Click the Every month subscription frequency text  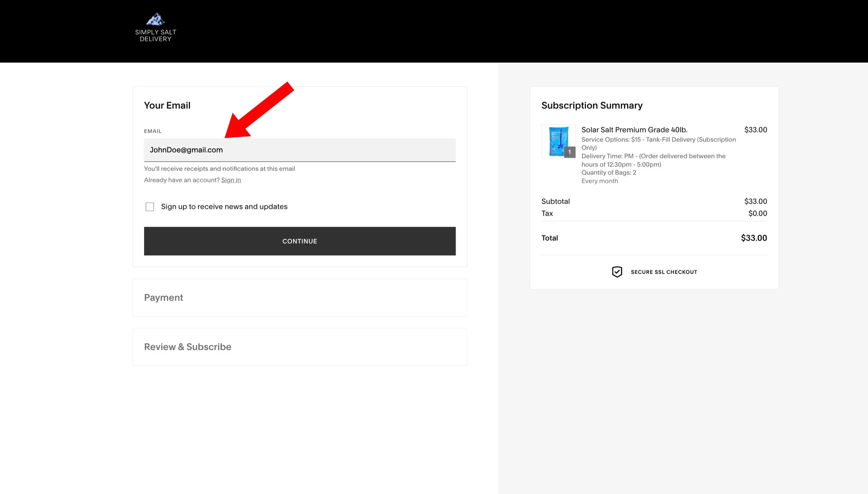[599, 181]
